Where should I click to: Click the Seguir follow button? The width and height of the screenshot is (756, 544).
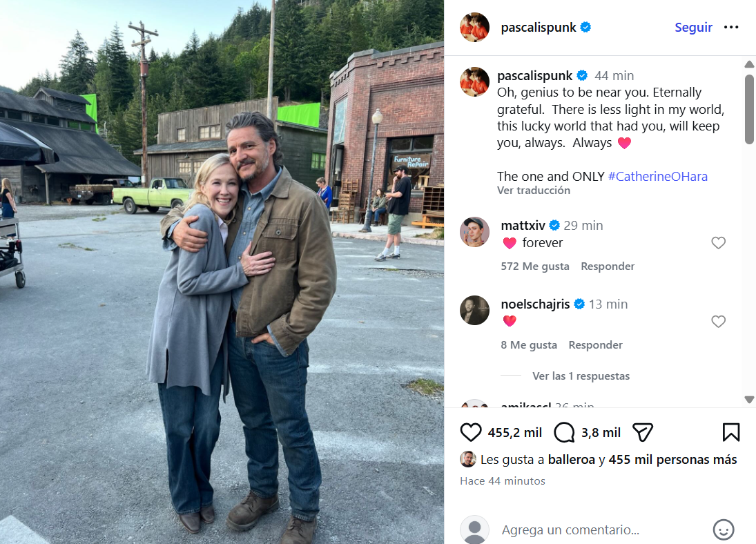click(693, 27)
